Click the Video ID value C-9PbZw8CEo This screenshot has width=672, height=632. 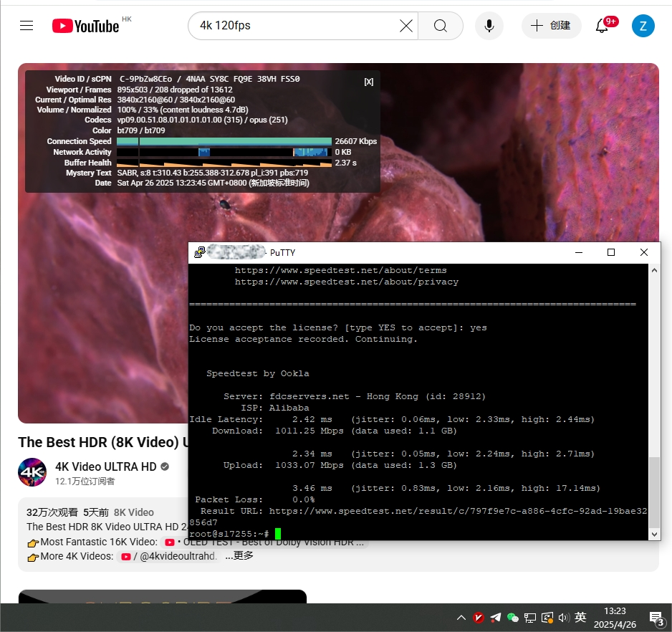click(x=145, y=79)
